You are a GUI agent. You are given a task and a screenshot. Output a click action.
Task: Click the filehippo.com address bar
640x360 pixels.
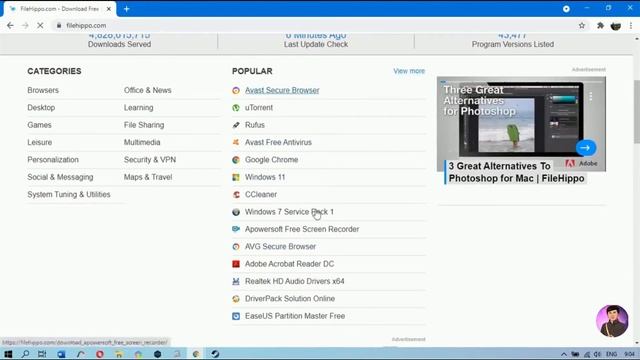(314, 25)
